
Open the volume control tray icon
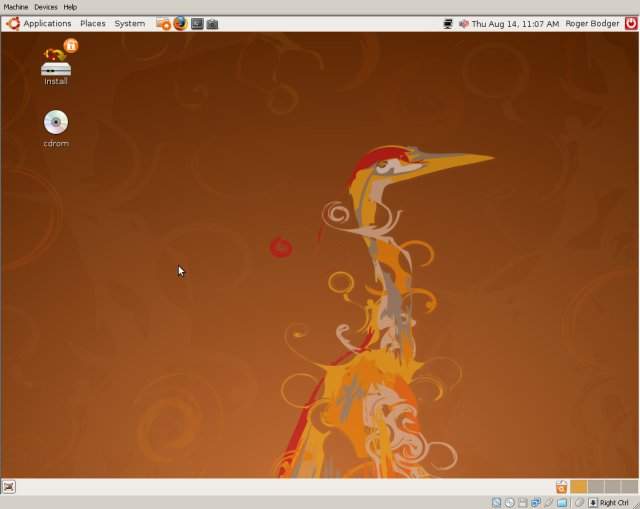[461, 23]
